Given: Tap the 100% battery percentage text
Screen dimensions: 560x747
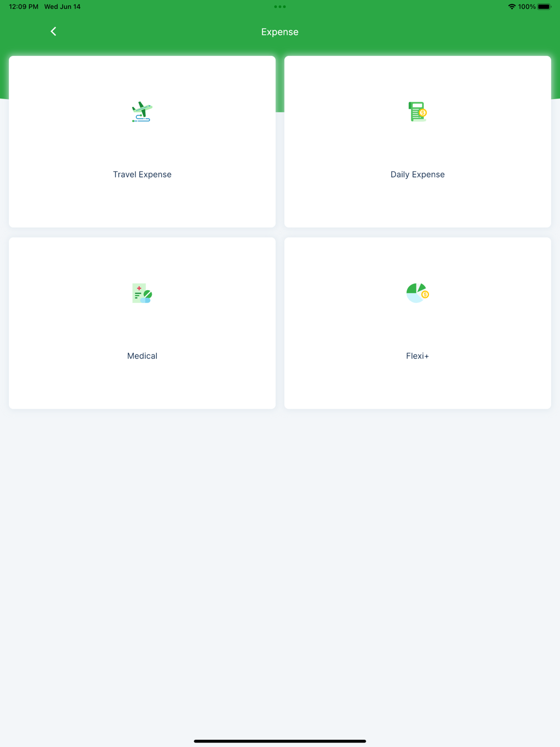Looking at the screenshot, I should click(x=527, y=7).
